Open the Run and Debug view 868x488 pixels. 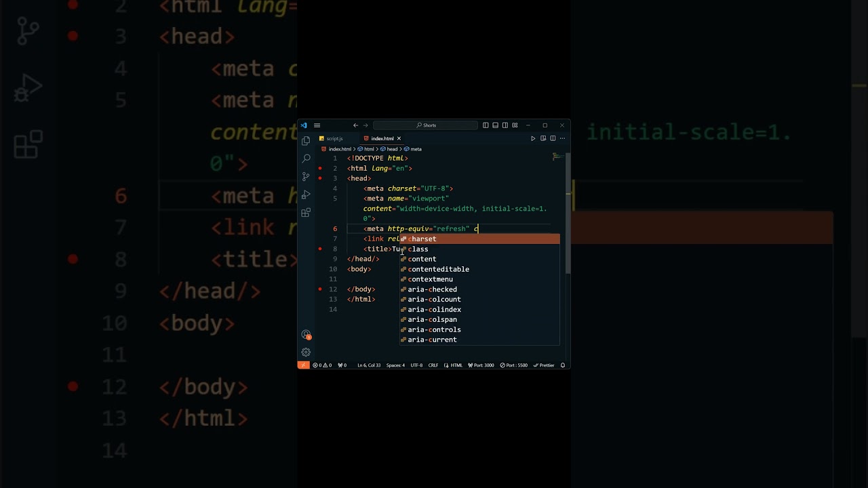[306, 195]
